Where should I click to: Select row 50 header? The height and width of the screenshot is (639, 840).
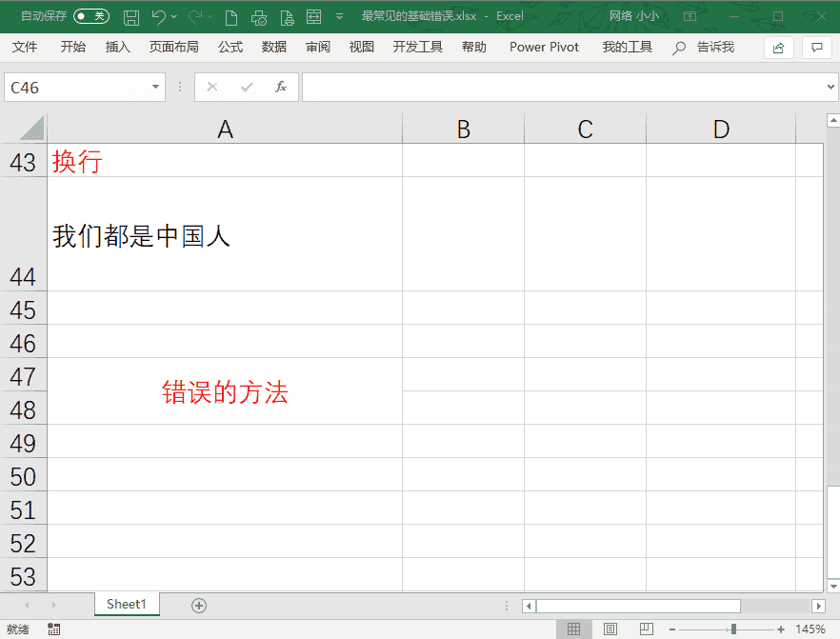click(x=23, y=475)
